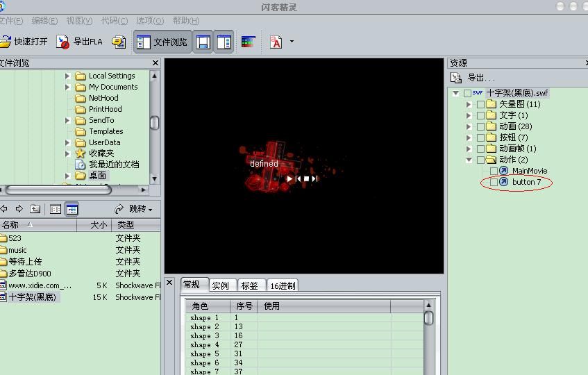Click the stop button in preview
The height and width of the screenshot is (375, 588).
(x=306, y=179)
